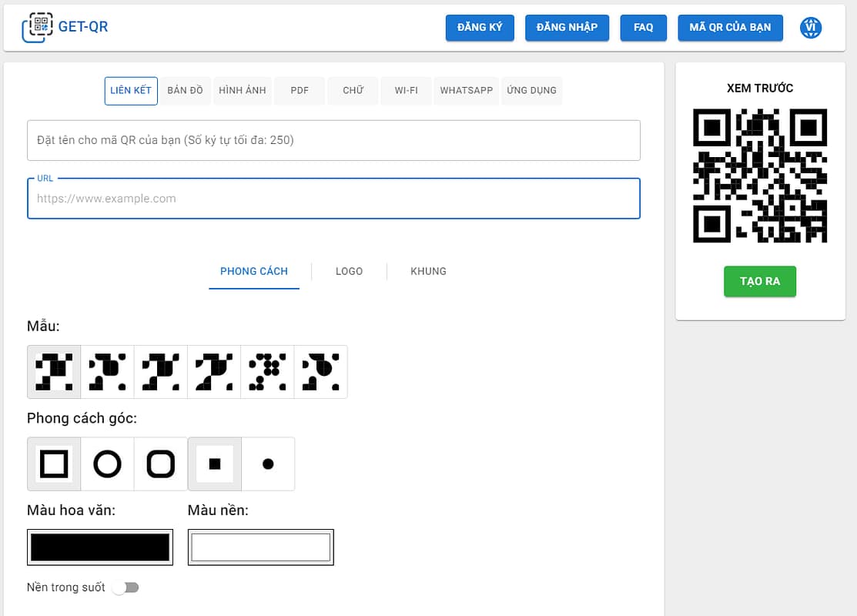Choose the fourth pattern with the diagonal edge
Image resolution: width=857 pixels, height=616 pixels.
point(214,372)
